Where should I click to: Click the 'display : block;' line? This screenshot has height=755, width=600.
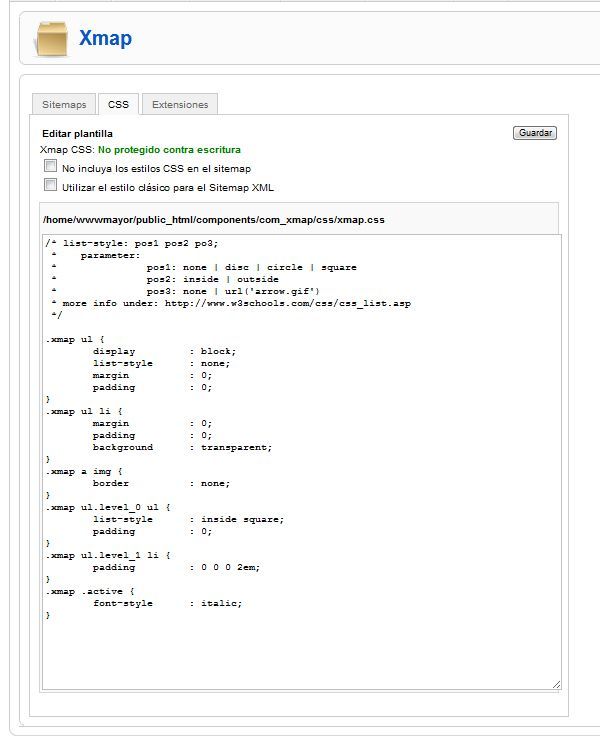(164, 351)
